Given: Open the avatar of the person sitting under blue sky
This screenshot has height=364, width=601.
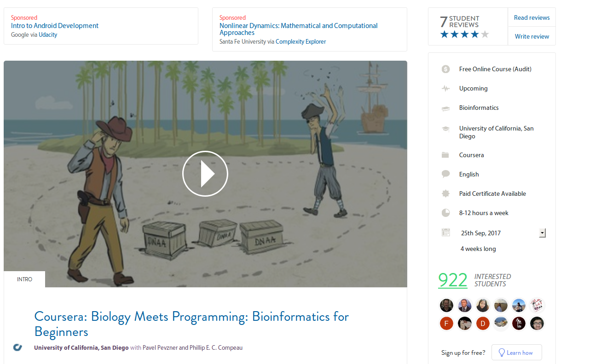Looking at the screenshot, I should [x=519, y=305].
